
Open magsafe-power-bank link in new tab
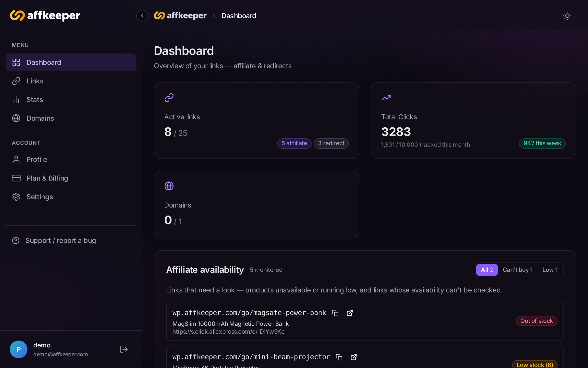click(350, 313)
